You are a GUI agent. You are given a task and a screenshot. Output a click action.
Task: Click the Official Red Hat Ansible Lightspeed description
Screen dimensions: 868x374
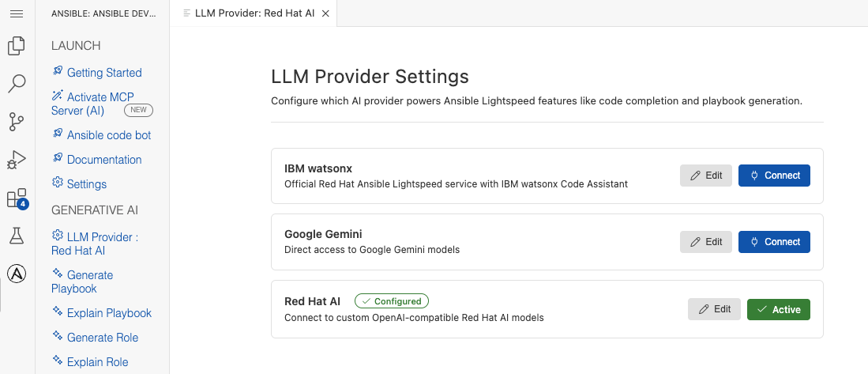click(x=457, y=184)
